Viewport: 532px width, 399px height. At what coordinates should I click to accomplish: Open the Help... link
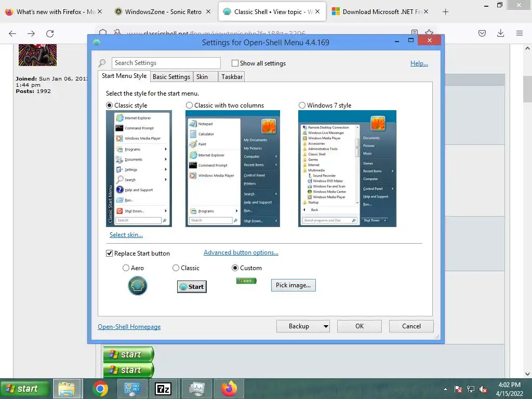[x=419, y=63]
